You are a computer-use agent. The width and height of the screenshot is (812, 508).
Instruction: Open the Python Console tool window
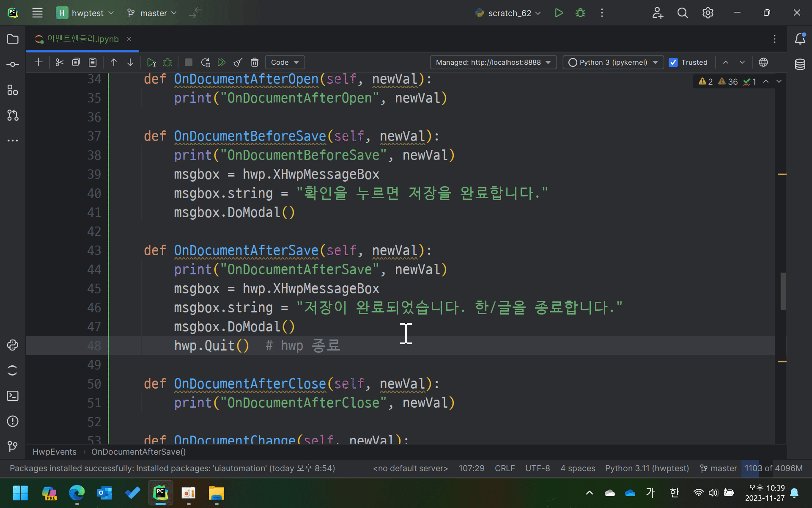click(x=13, y=345)
